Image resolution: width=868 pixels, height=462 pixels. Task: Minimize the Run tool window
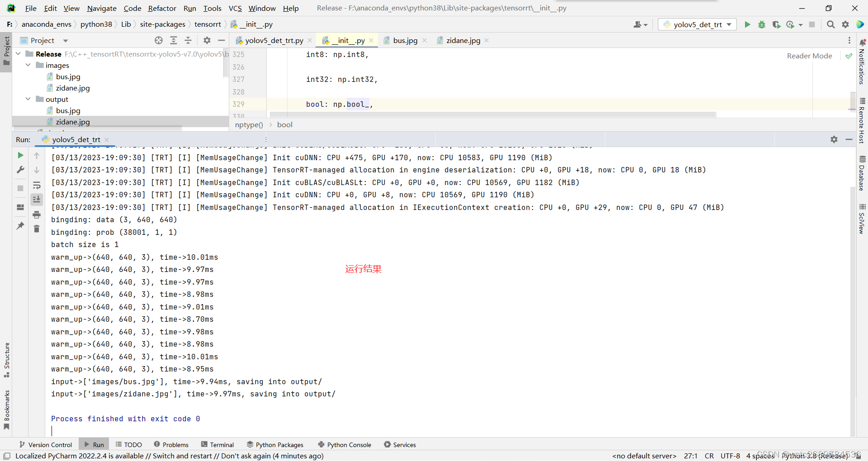(849, 139)
